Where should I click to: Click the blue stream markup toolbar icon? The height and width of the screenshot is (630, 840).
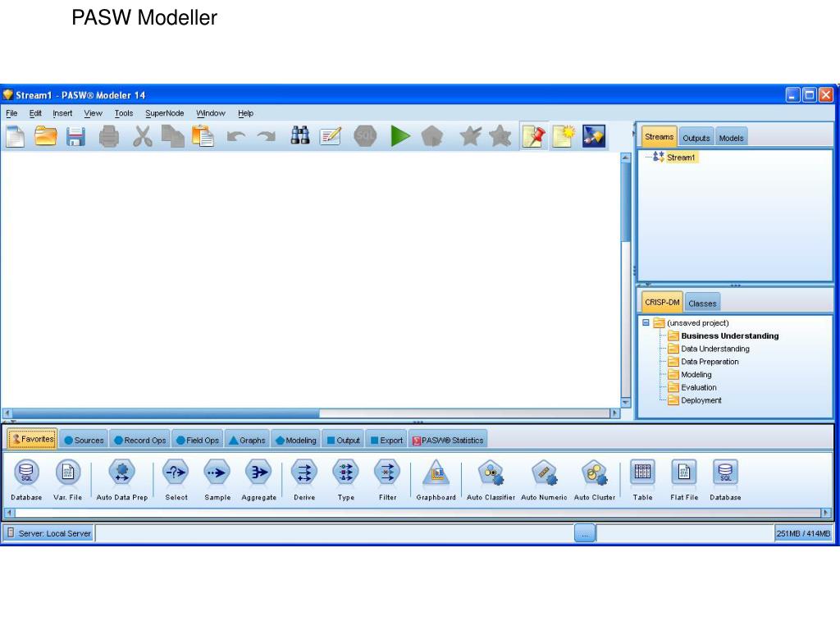tap(594, 136)
